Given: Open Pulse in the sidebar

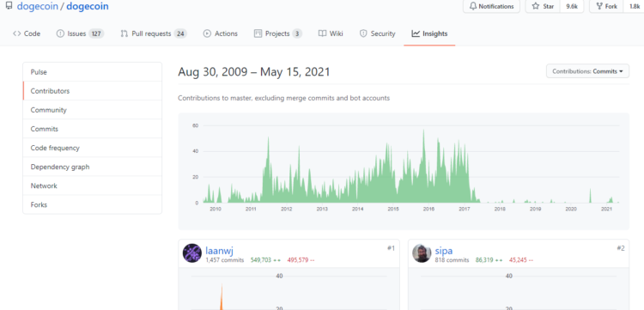Looking at the screenshot, I should [x=93, y=72].
